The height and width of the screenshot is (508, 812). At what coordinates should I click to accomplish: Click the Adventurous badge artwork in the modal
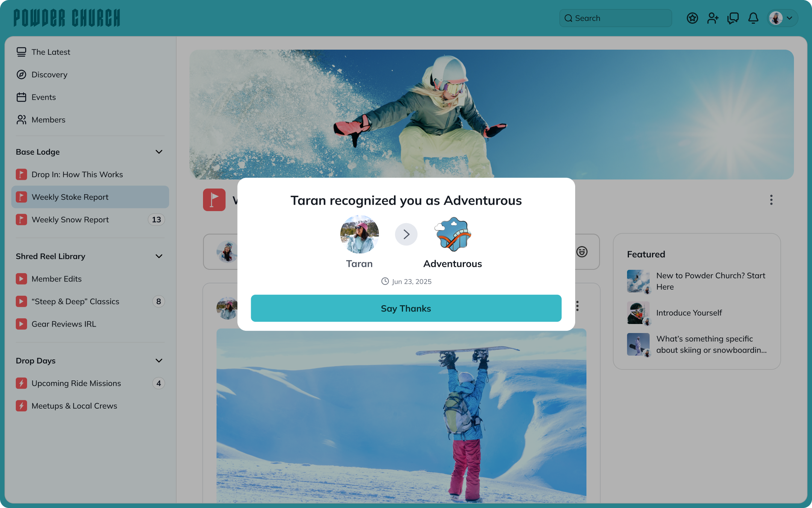(x=453, y=234)
